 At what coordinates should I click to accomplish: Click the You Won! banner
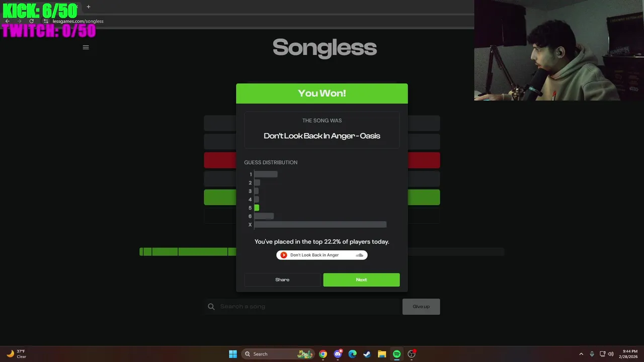322,94
